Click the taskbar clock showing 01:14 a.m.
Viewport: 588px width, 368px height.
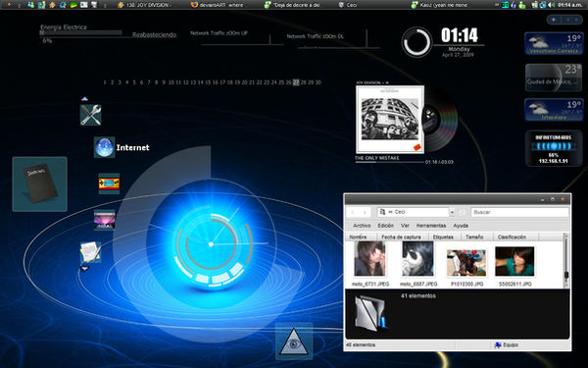point(569,5)
